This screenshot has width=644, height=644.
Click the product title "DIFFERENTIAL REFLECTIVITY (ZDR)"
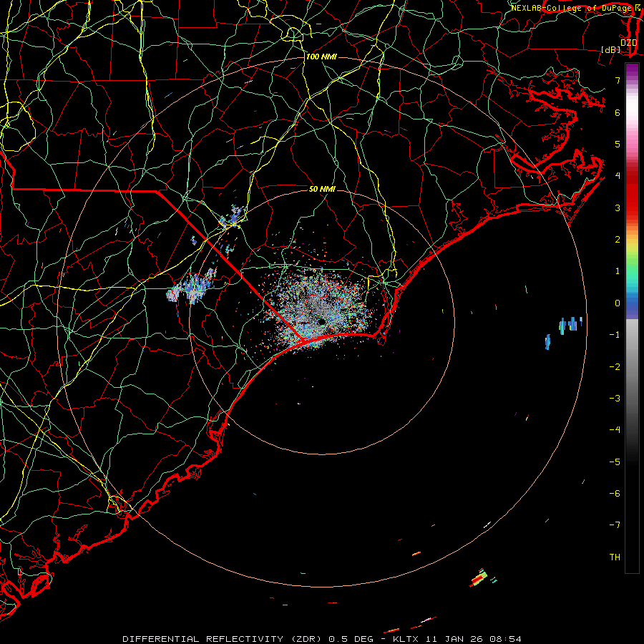[x=223, y=639]
